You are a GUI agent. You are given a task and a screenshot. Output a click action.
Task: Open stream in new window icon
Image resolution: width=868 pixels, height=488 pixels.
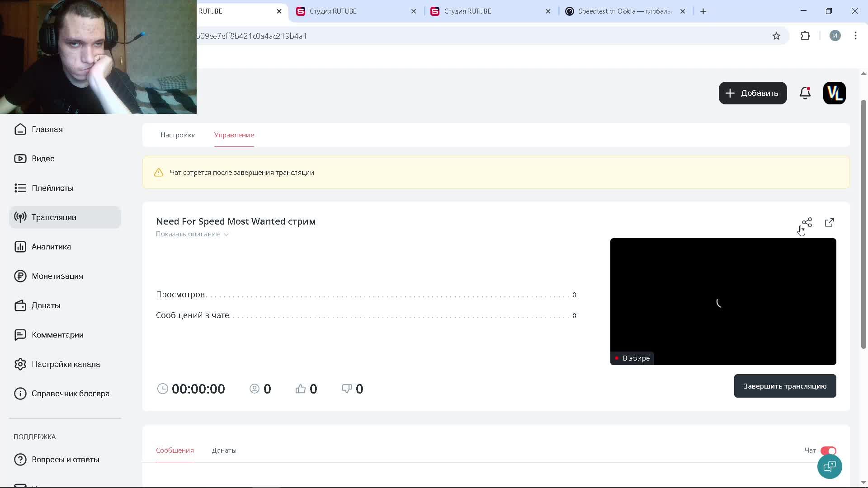[830, 222]
